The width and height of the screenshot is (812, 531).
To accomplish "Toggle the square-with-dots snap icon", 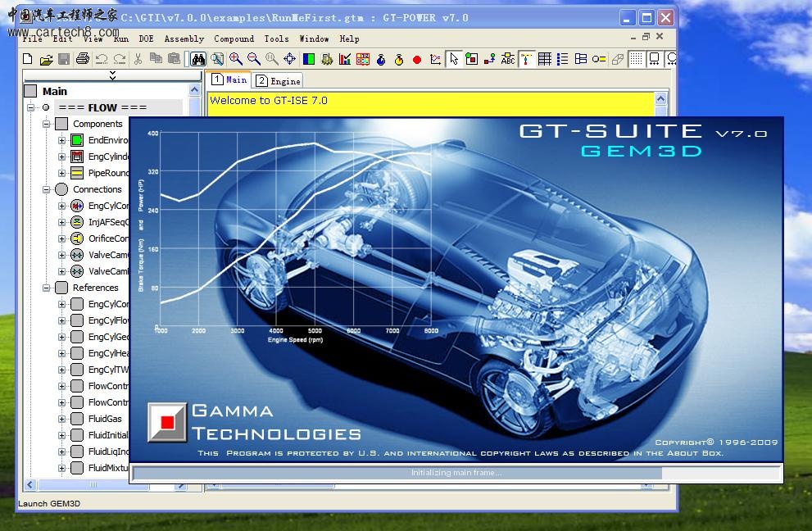I will [655, 59].
